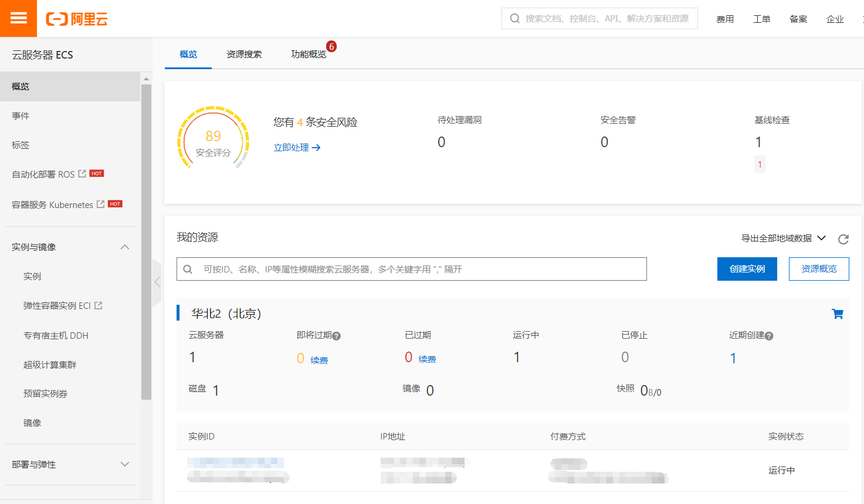Click the magnifier icon in resource search box

[x=188, y=269]
